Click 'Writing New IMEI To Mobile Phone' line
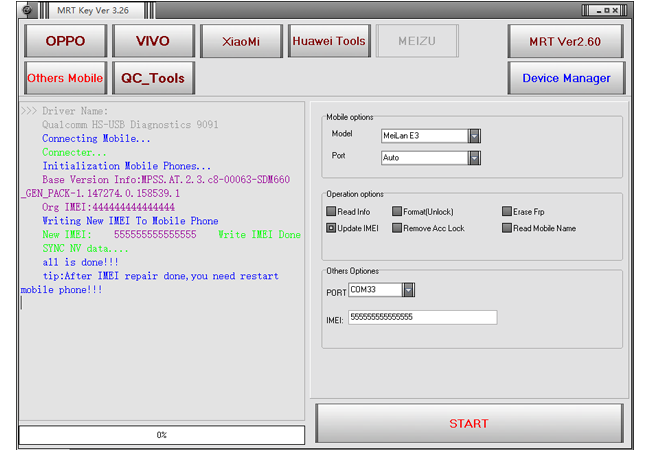 [130, 221]
